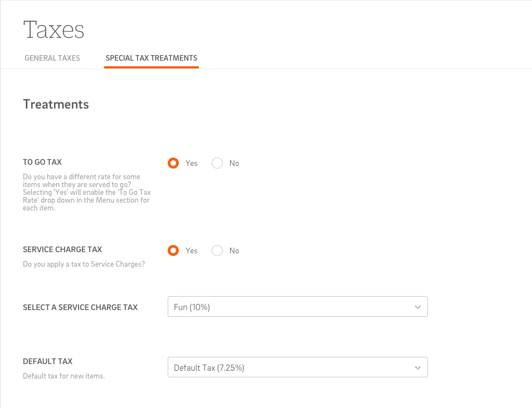Image resolution: width=532 pixels, height=408 pixels.
Task: Click the chevron arrow in Fun (10%) dropdown
Action: [x=418, y=307]
